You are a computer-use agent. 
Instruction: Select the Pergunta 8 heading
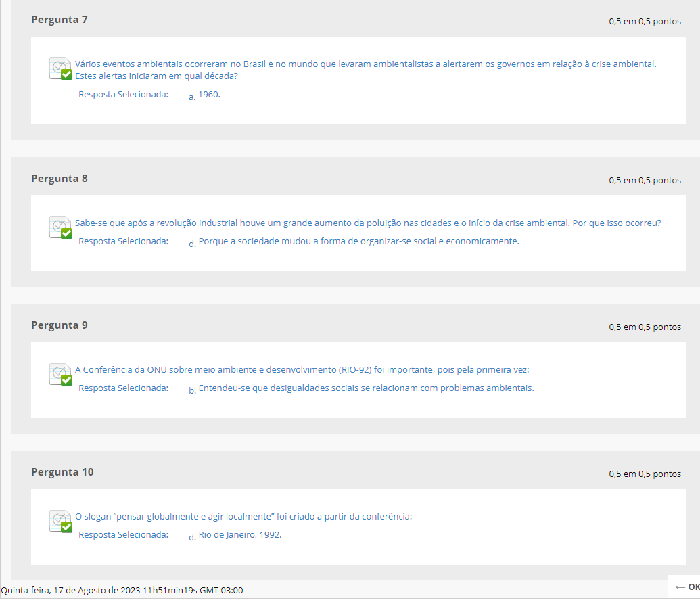60,179
